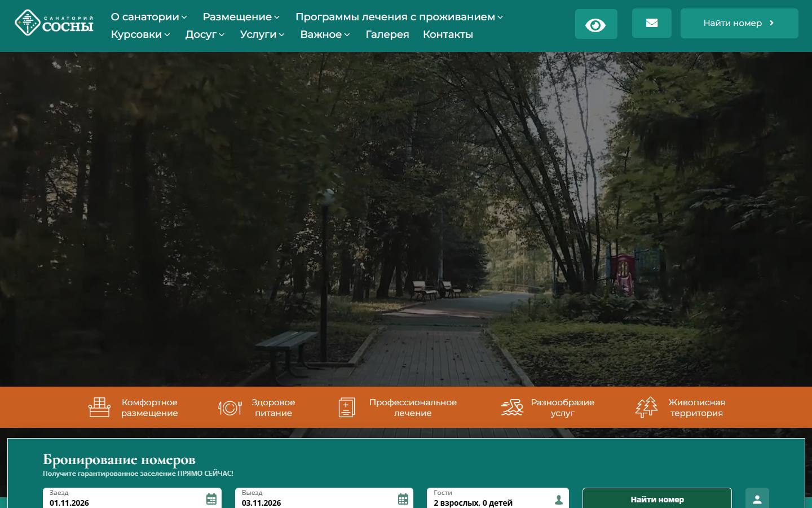The height and width of the screenshot is (508, 812).
Task: Click the Профессиональное лечение label
Action: tap(413, 408)
